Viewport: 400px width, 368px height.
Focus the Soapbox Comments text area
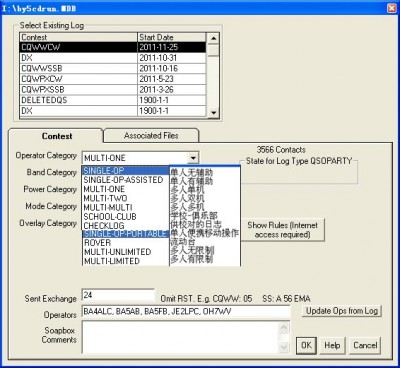(181, 337)
